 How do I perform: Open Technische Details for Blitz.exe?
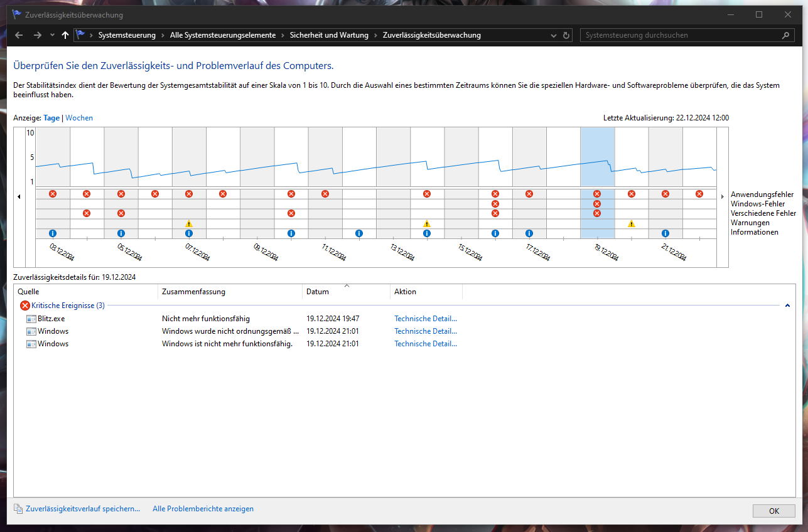(426, 319)
